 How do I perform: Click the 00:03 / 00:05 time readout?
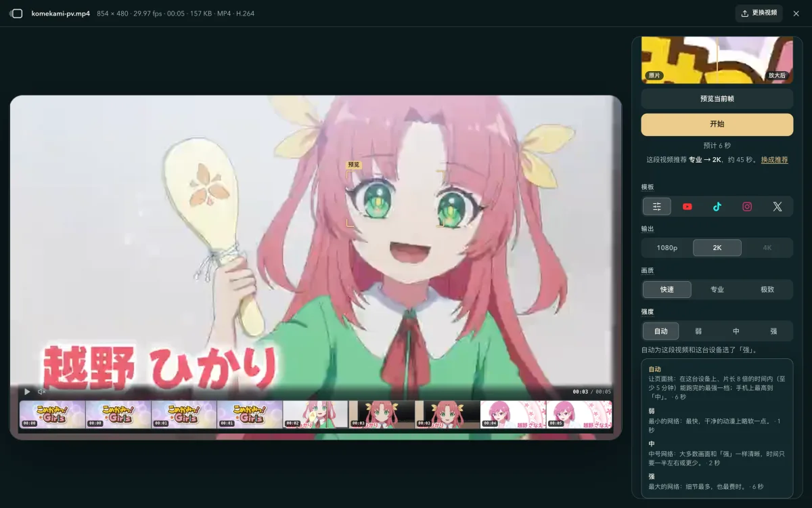click(x=592, y=391)
